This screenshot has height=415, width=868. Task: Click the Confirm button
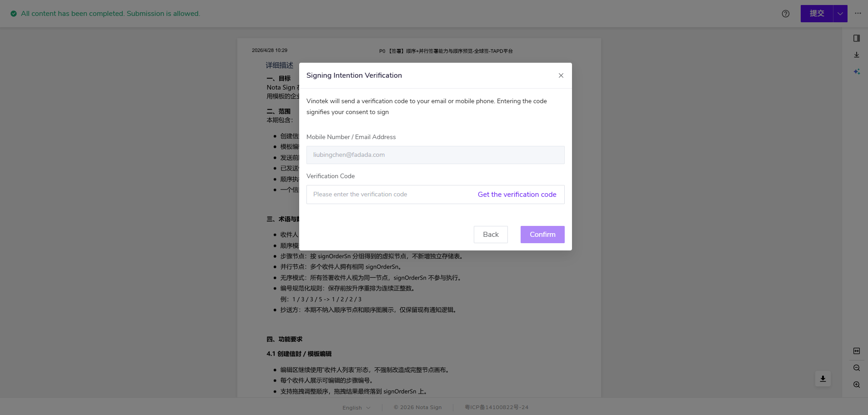[542, 235]
